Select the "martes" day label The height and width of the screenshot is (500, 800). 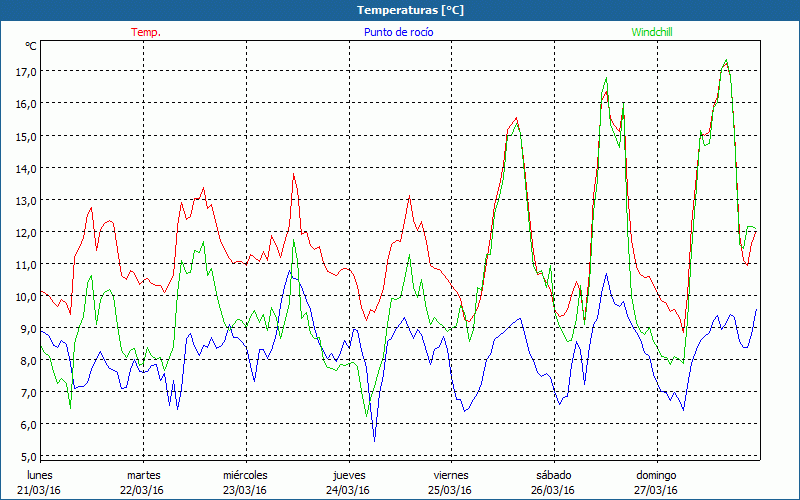143,475
